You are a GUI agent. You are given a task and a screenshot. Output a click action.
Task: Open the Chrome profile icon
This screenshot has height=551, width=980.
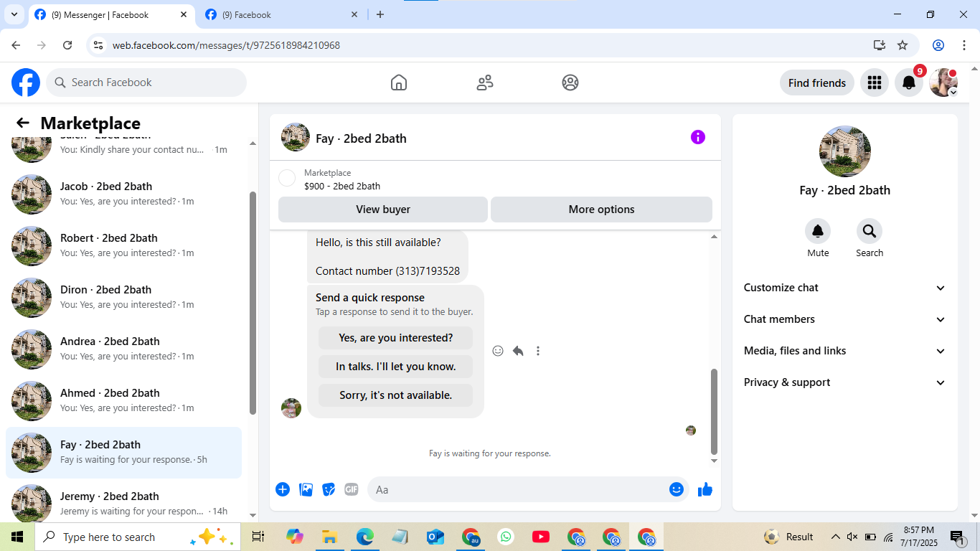pyautogui.click(x=938, y=45)
